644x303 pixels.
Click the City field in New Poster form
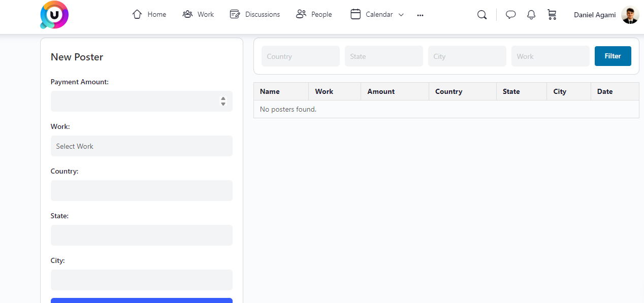pyautogui.click(x=142, y=280)
